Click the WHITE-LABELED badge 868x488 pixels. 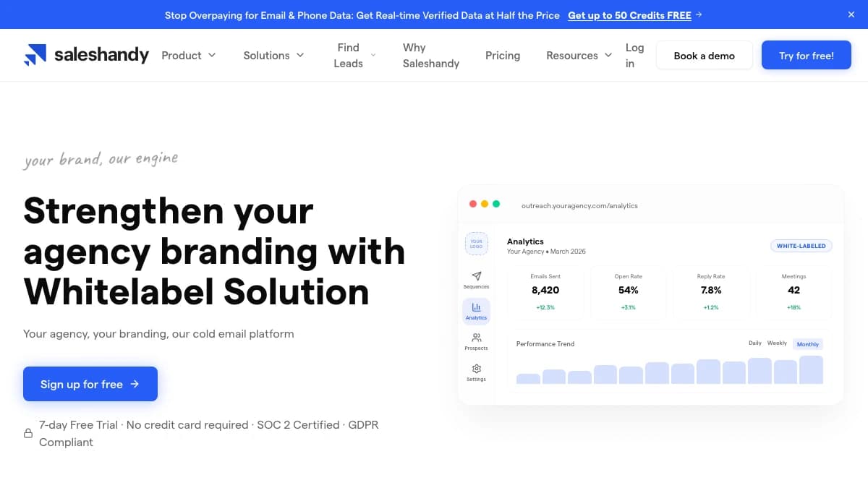coord(801,246)
